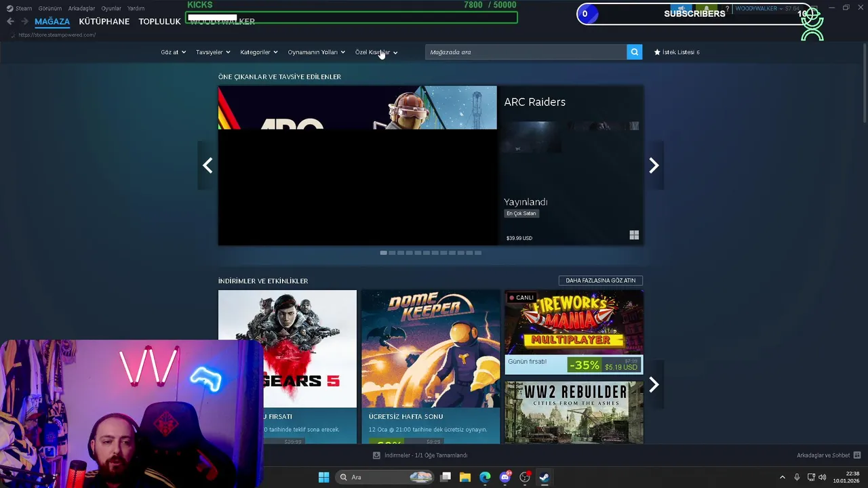
Task: Open the taskbar clock and date
Action: (847, 477)
